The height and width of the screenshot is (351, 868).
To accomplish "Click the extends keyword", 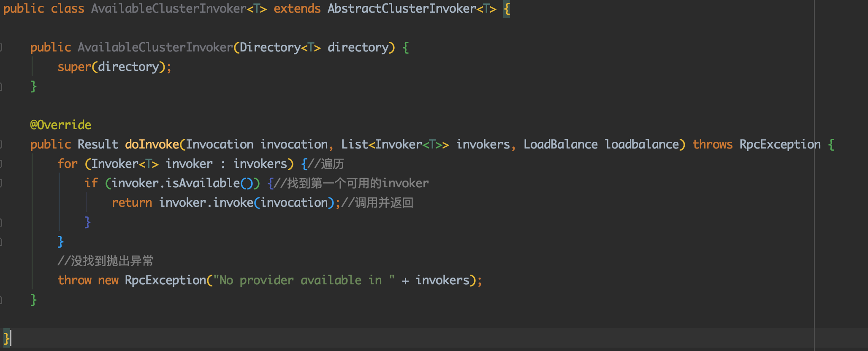I will [297, 8].
